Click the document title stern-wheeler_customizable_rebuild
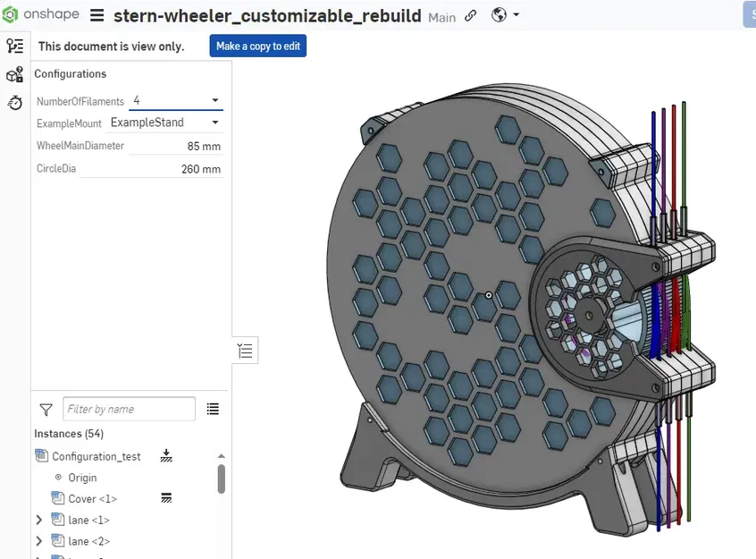Viewport: 756px width, 559px height. coord(267,16)
